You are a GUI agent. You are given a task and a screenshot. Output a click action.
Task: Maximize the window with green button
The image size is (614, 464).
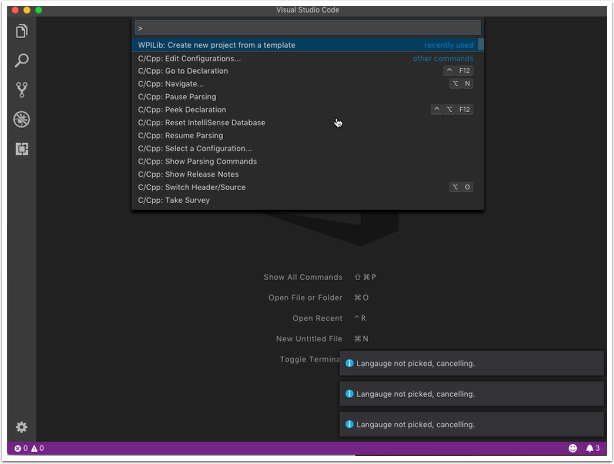tap(39, 10)
